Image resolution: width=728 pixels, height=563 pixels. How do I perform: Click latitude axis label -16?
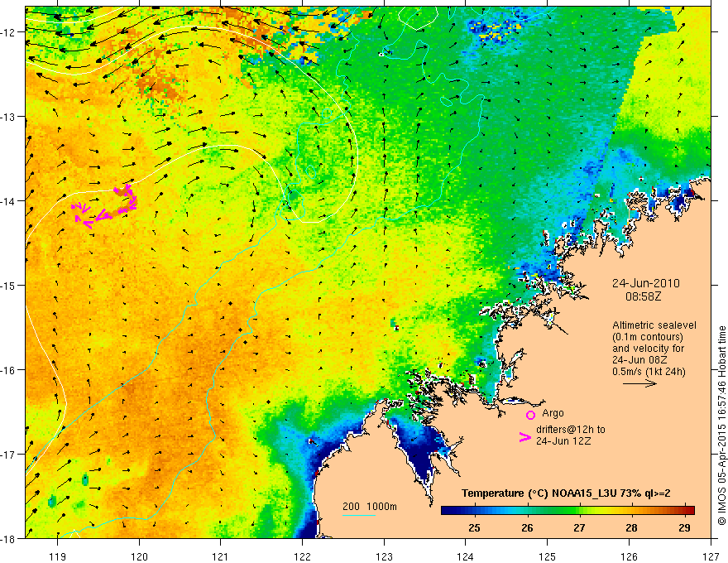click(x=8, y=370)
